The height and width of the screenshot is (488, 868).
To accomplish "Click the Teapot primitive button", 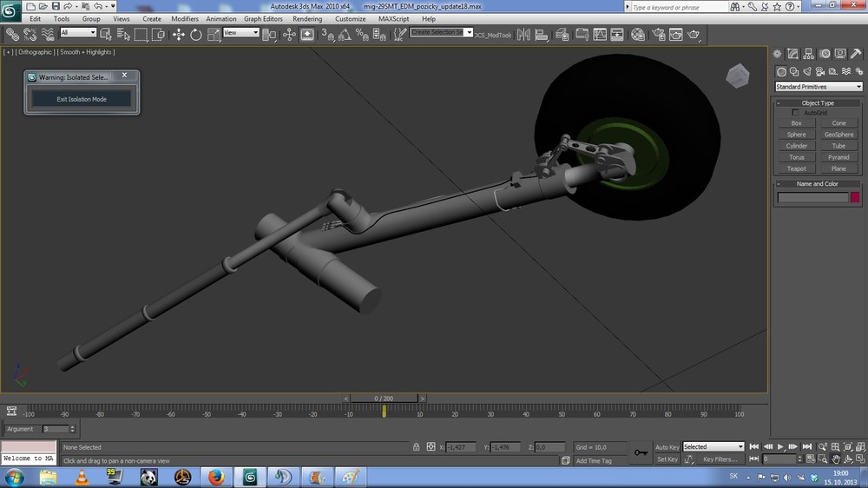I will coord(796,169).
